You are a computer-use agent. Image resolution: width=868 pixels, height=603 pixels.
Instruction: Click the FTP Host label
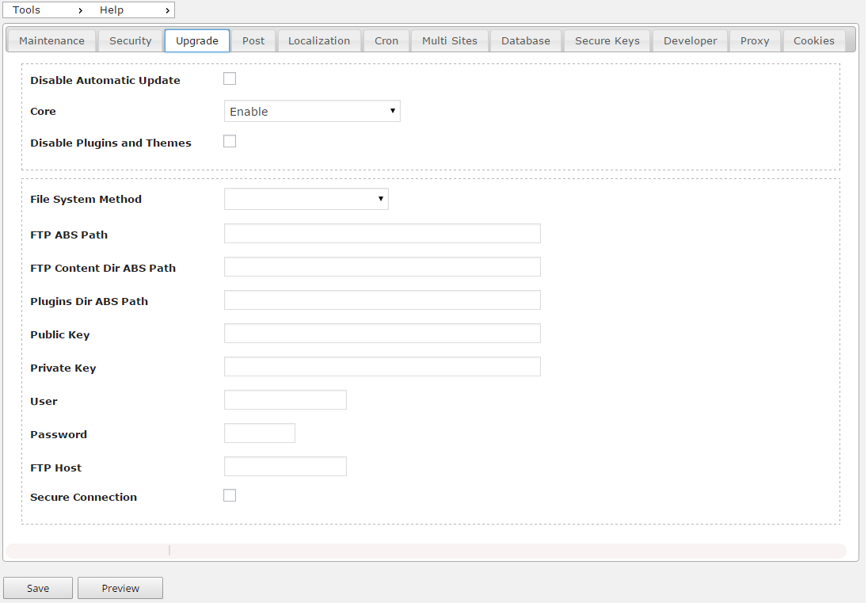tap(56, 468)
